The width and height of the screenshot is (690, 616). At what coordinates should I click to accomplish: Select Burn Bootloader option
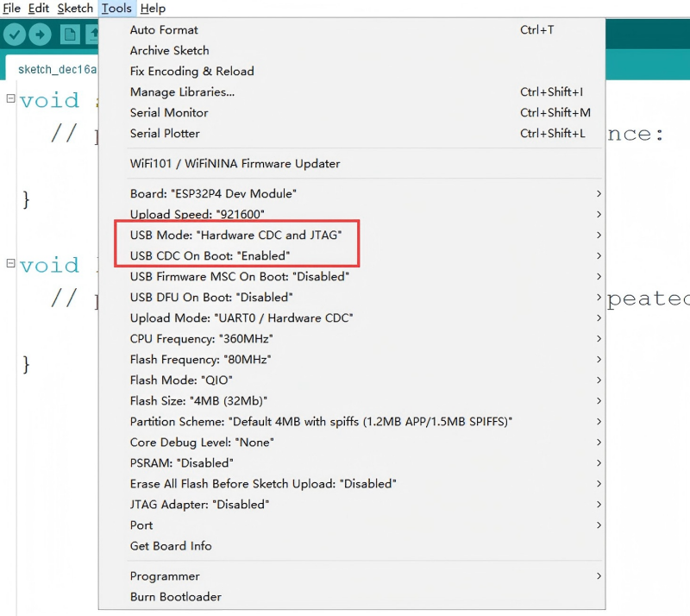(x=176, y=597)
